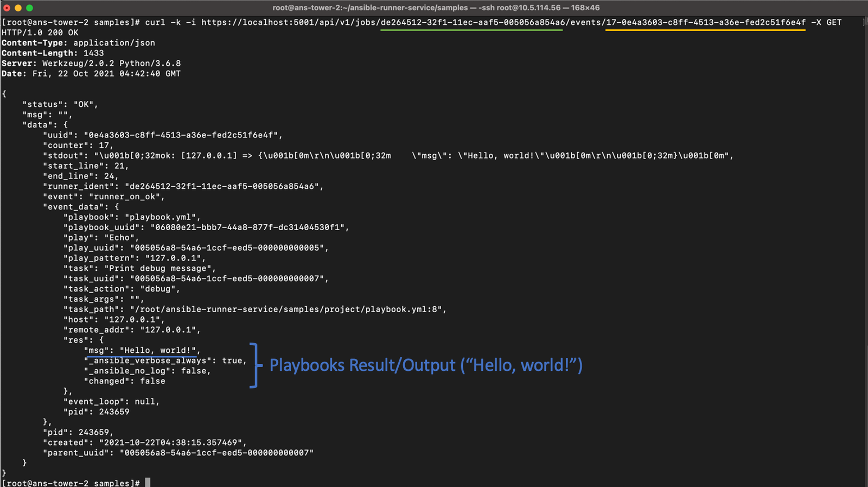Click the "HTTP/1.0 200 OK" response line

click(40, 33)
